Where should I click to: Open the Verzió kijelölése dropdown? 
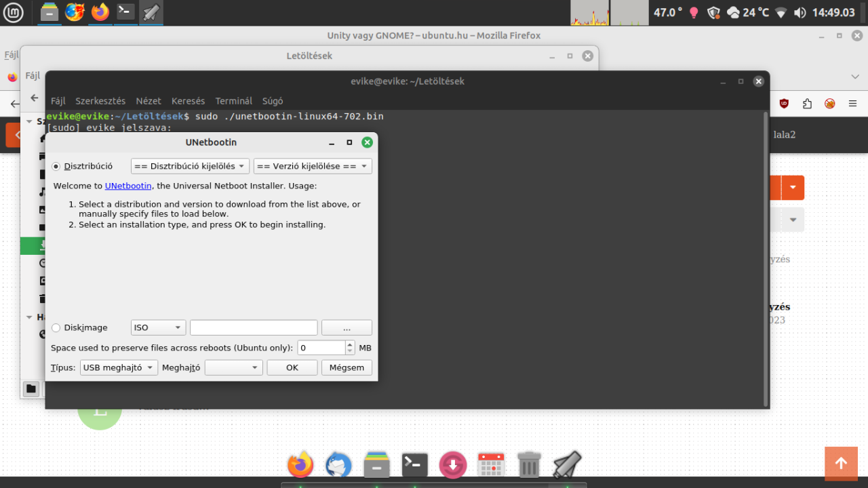pyautogui.click(x=313, y=166)
